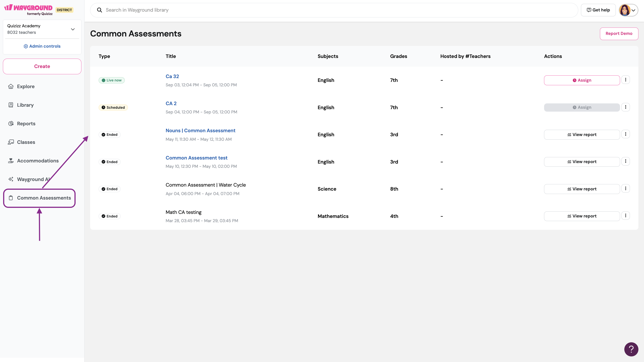Click the Accommodations icon in sidebar
Viewport: 644px width, 362px height.
(x=11, y=161)
